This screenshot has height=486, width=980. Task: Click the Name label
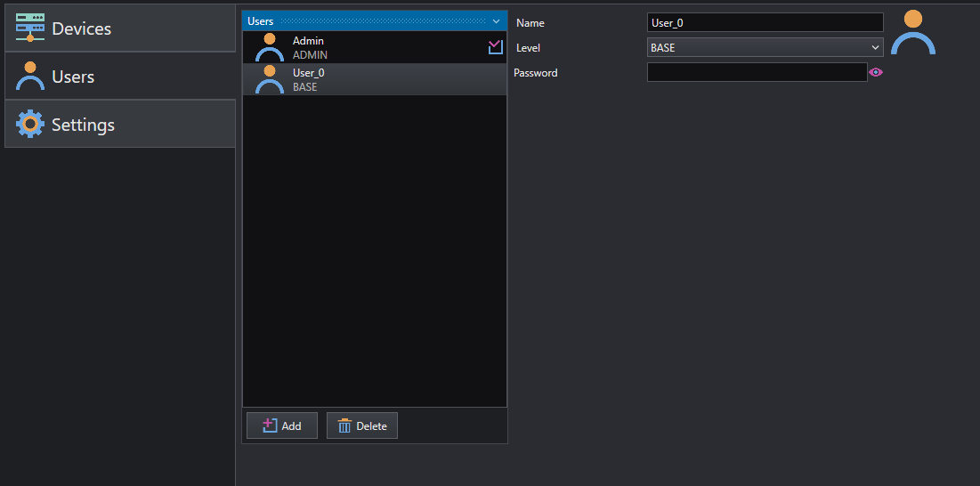[x=530, y=23]
